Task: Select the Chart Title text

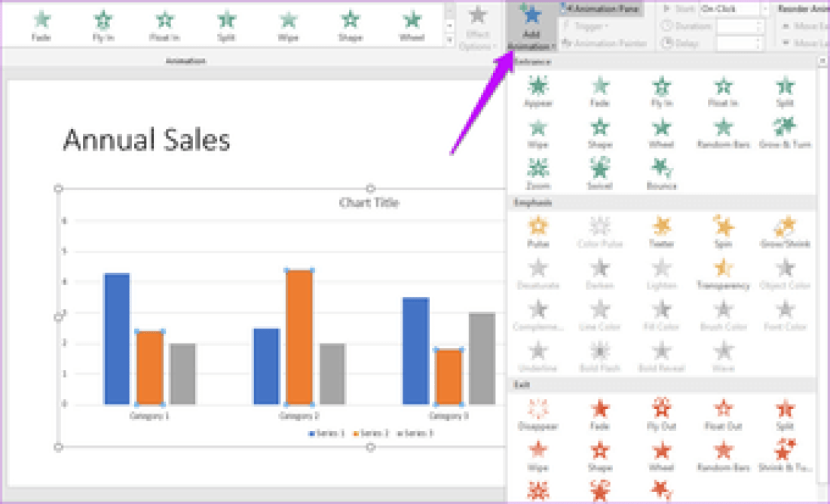Action: [369, 203]
